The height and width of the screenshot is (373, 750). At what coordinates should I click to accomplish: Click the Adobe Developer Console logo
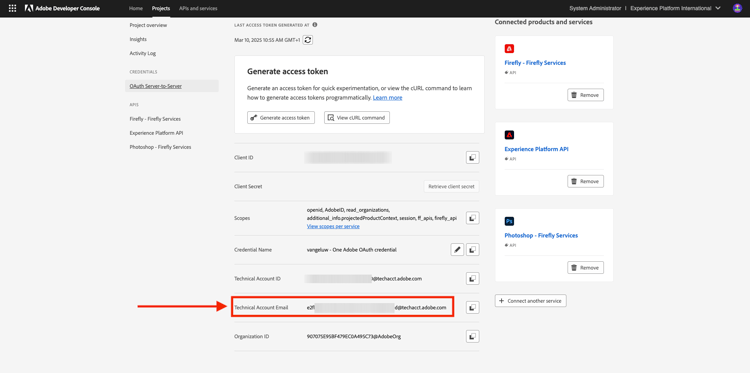[62, 8]
